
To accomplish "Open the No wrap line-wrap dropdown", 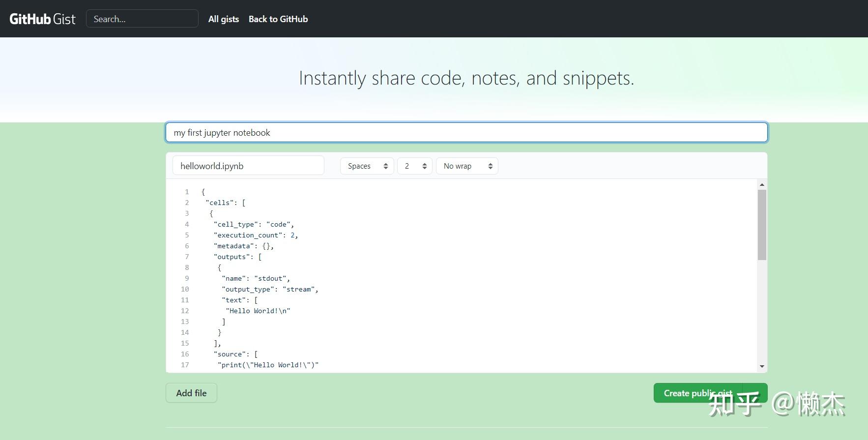I will (x=467, y=166).
